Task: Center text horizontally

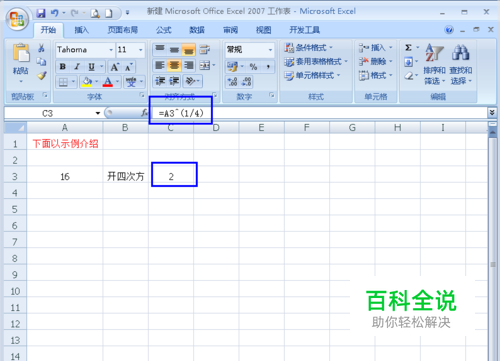Action: [x=174, y=65]
